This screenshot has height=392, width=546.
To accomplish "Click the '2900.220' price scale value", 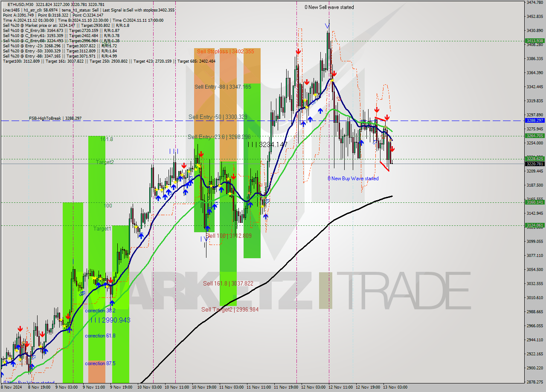I will pos(534,368).
